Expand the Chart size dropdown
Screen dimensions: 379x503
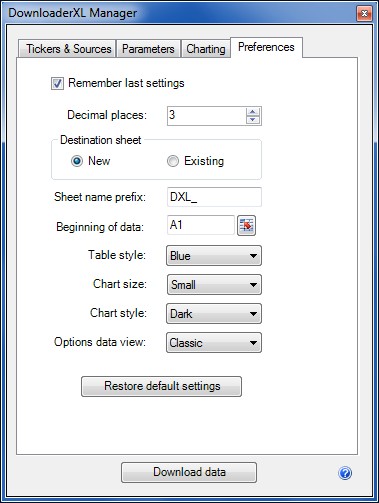click(214, 285)
